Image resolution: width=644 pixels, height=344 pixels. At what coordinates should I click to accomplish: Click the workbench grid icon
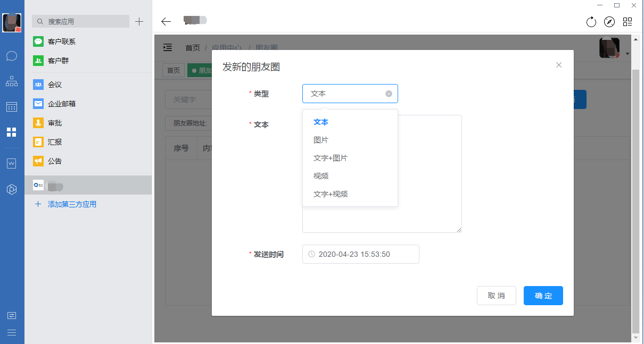[x=12, y=132]
